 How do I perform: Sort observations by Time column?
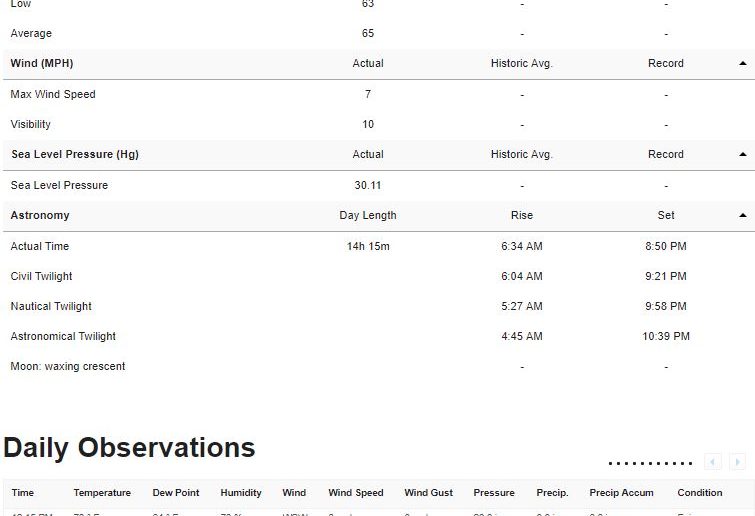tap(23, 493)
